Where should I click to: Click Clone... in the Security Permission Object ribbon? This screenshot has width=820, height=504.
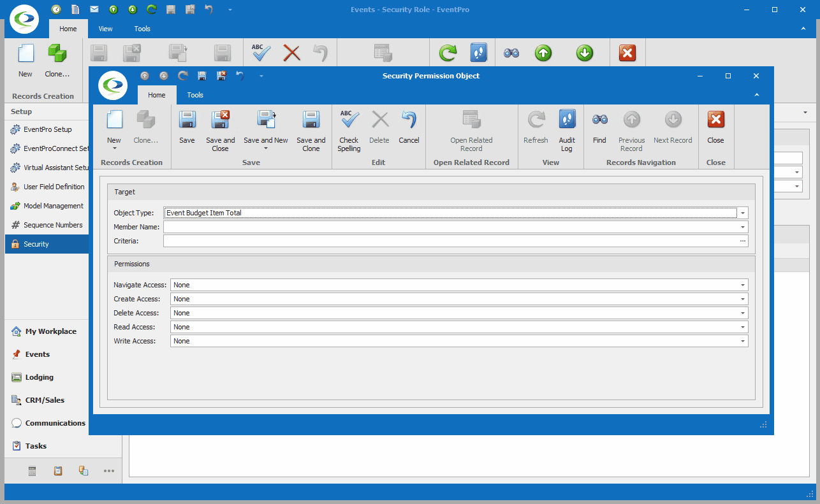(146, 127)
